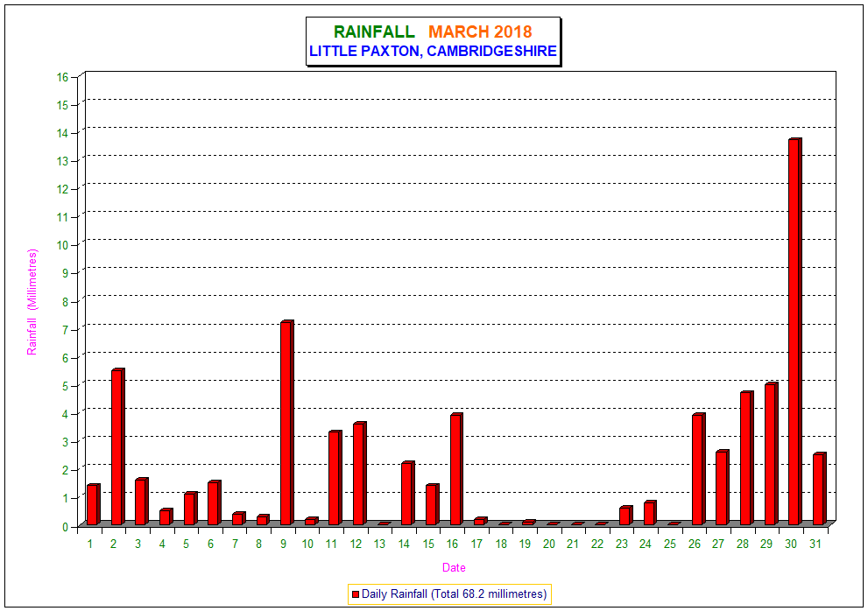Click x-axis date label '17'
The image size is (868, 611).
[x=476, y=544]
